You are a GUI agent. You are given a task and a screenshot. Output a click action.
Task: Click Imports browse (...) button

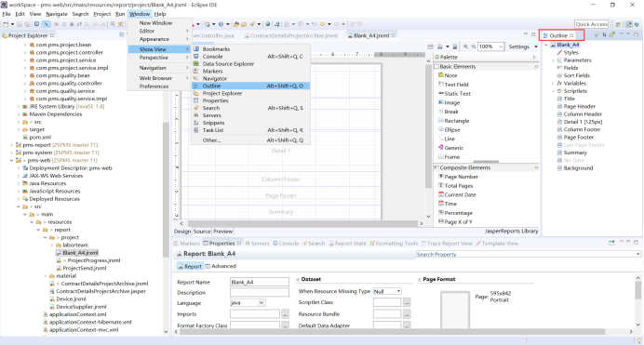pyautogui.click(x=285, y=314)
